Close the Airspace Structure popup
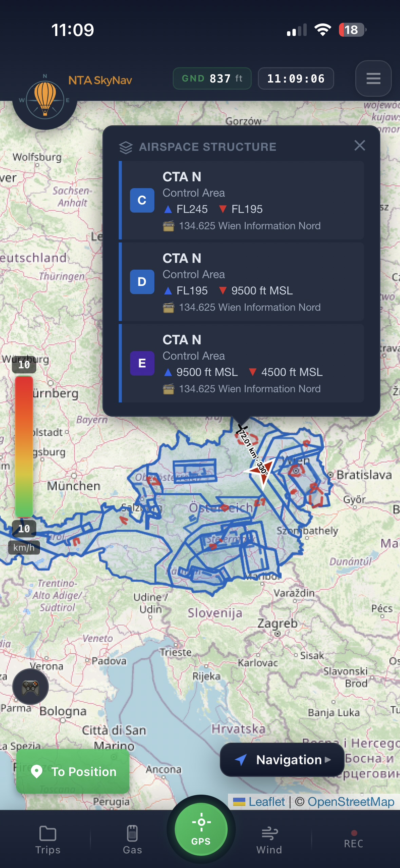Viewport: 400px width, 868px height. coord(360,146)
